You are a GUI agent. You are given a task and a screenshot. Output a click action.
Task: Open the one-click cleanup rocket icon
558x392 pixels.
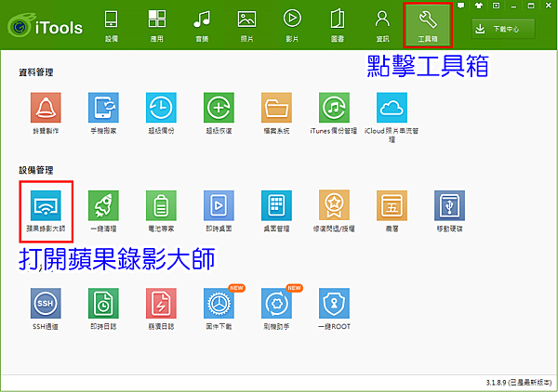point(103,205)
